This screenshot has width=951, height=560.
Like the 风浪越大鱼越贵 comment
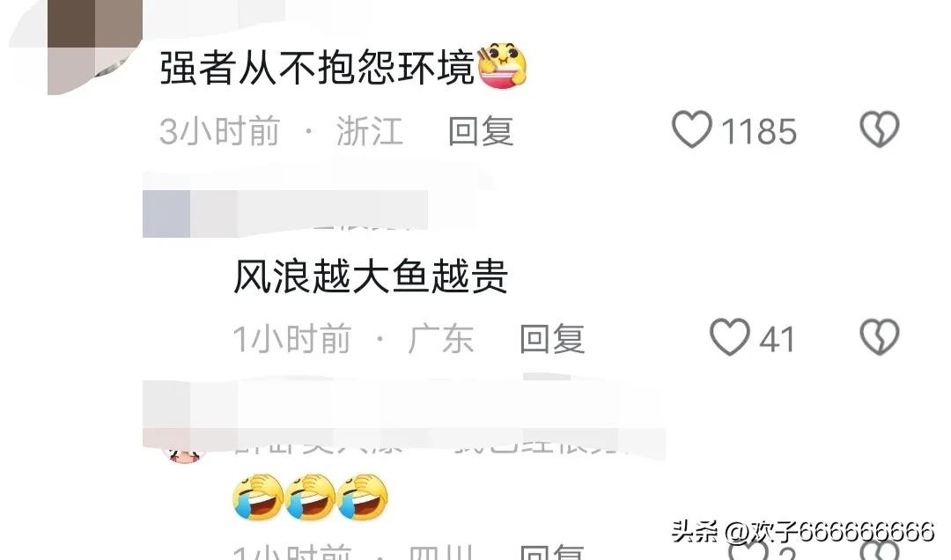pos(730,336)
